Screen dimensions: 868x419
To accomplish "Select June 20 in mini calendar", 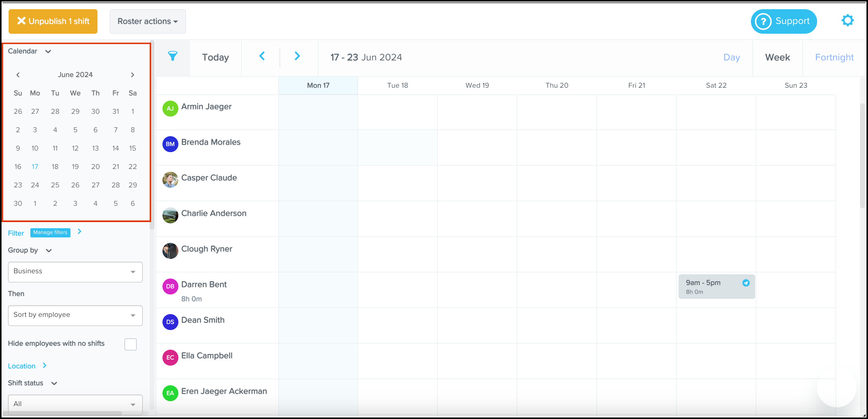I will (95, 167).
